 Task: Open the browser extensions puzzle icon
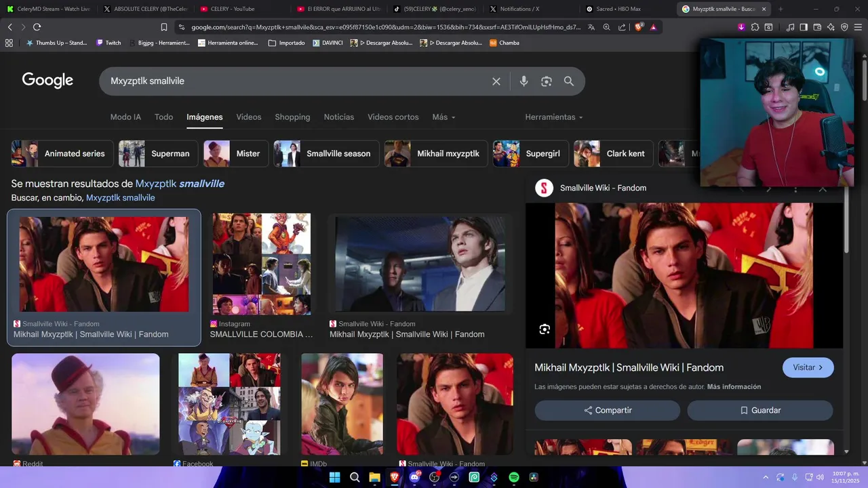(754, 27)
